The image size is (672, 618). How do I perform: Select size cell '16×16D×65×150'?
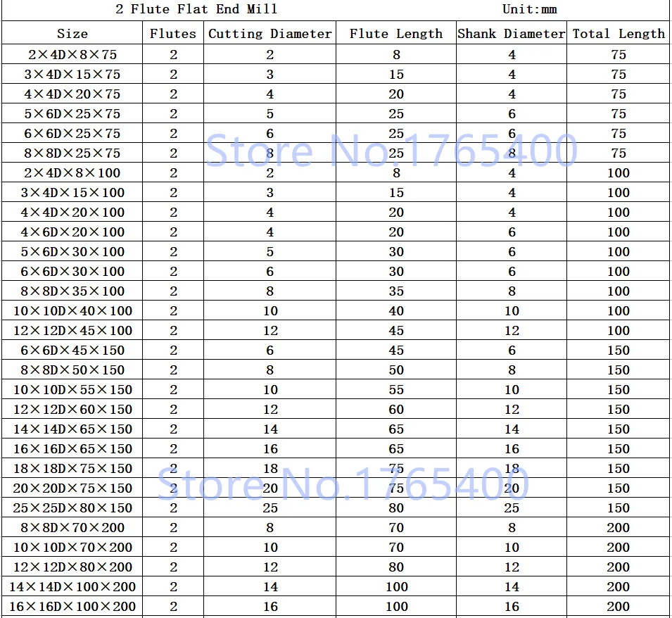[x=72, y=448]
